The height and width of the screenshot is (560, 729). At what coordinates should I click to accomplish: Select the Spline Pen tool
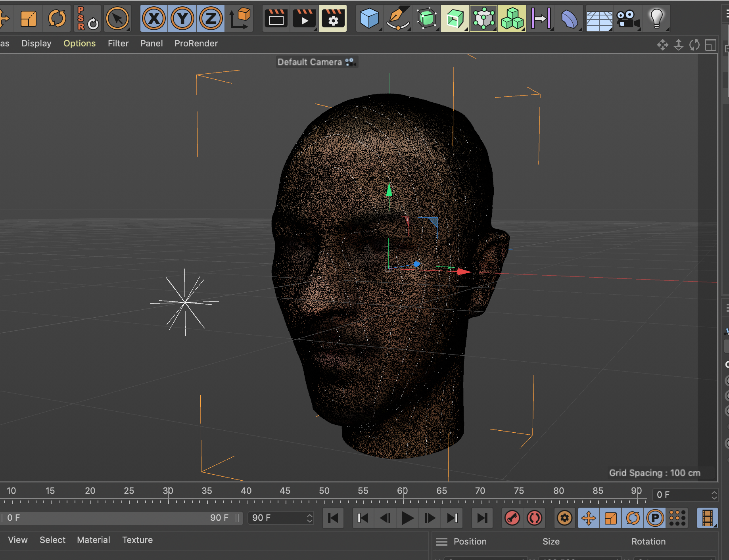pos(398,18)
